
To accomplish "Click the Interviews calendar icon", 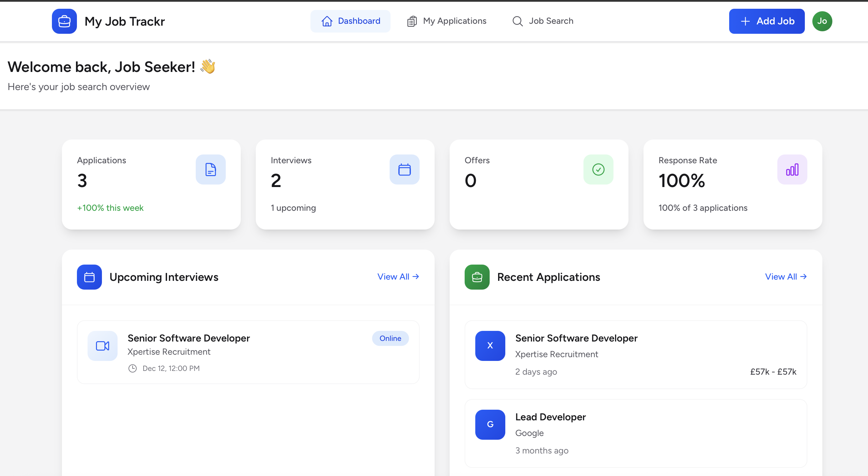I will coord(404,170).
